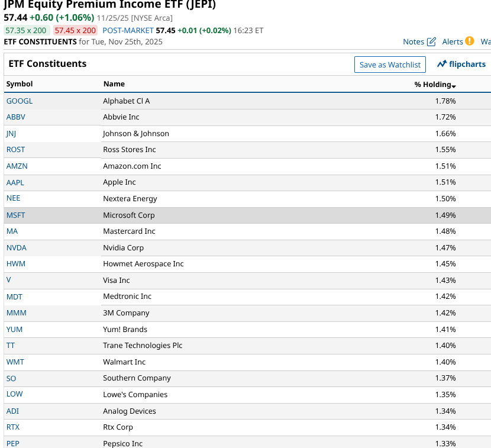Open the AAPL symbol link
The width and height of the screenshot is (491, 448).
(x=15, y=182)
